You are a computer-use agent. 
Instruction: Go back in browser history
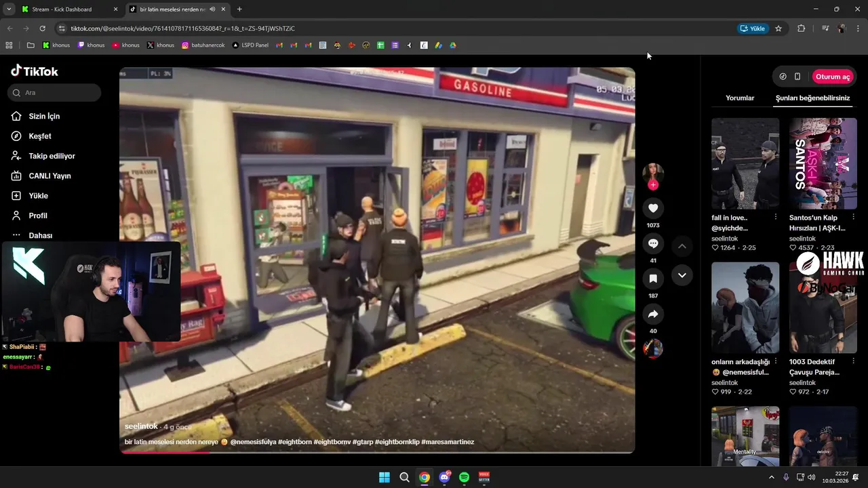tap(9, 28)
